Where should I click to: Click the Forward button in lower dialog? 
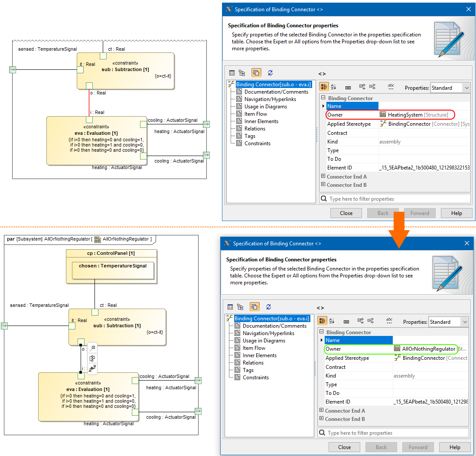point(418,447)
